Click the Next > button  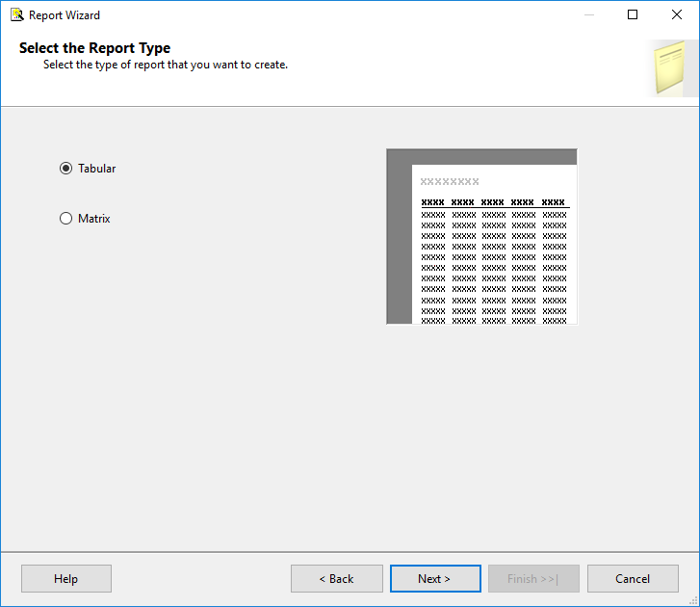coord(435,578)
